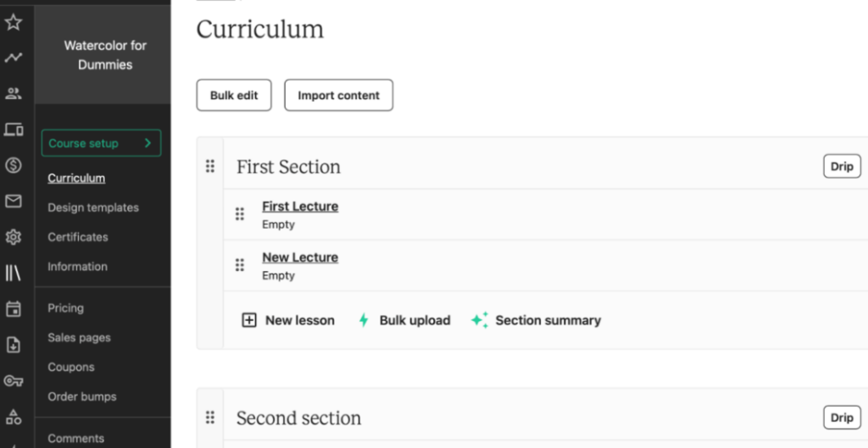The height and width of the screenshot is (448, 868).
Task: Open Coupons in the sidebar
Action: pos(71,367)
